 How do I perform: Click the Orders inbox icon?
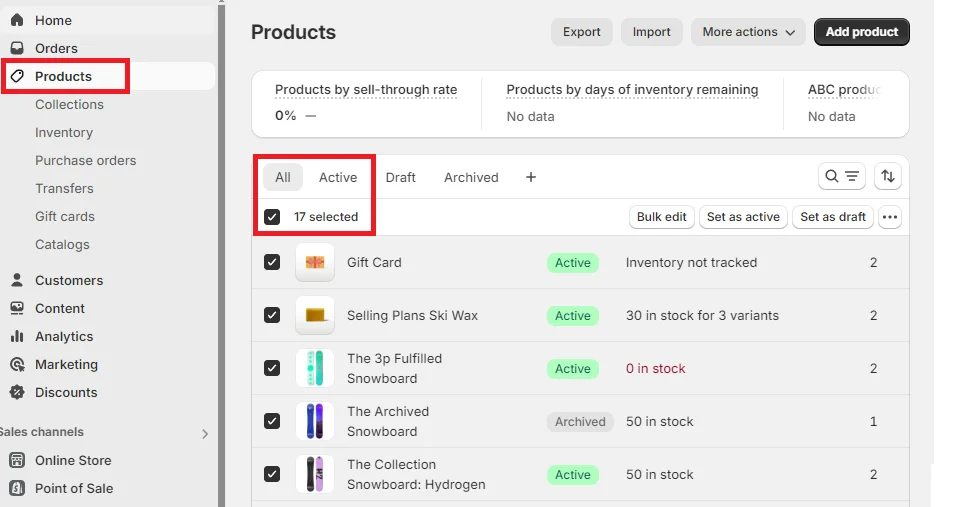[x=17, y=48]
